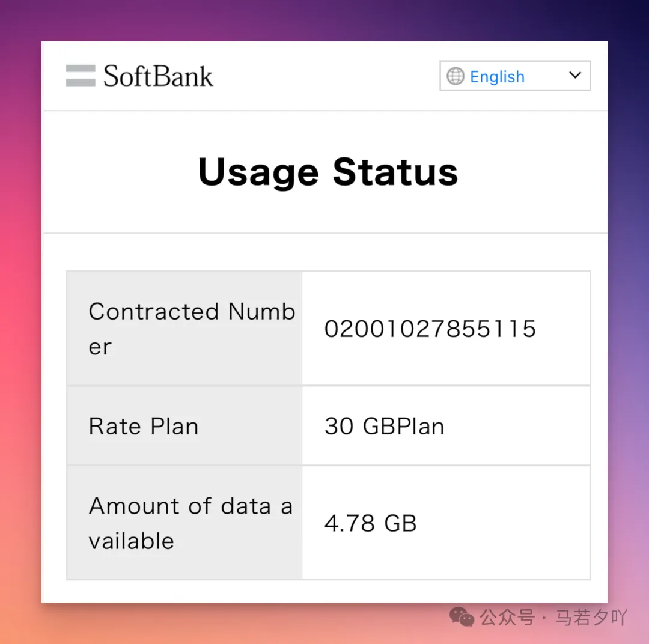This screenshot has width=649, height=644.
Task: Select the Rate Plan label cell
Action: (x=184, y=426)
